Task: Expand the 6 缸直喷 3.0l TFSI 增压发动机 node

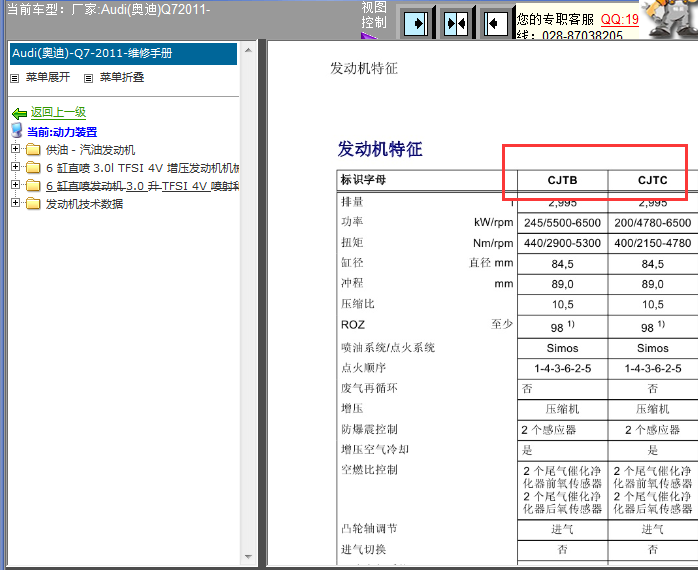Action: pyautogui.click(x=15, y=167)
